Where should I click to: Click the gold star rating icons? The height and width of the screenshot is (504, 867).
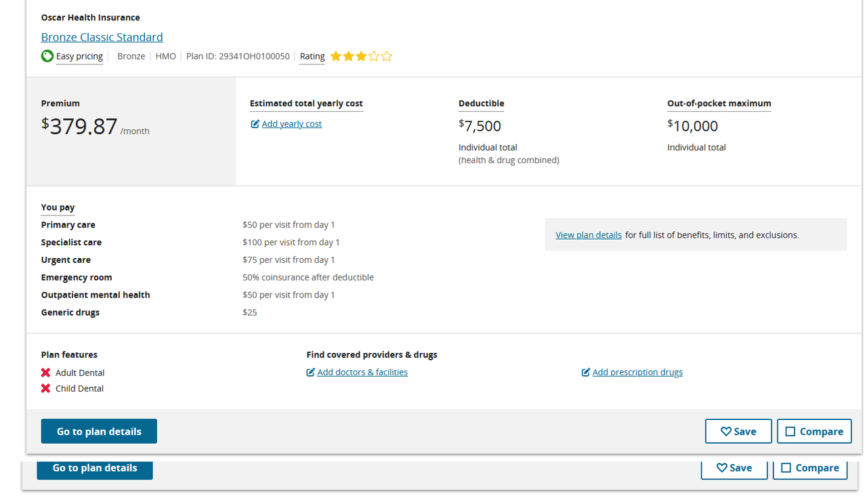361,56
